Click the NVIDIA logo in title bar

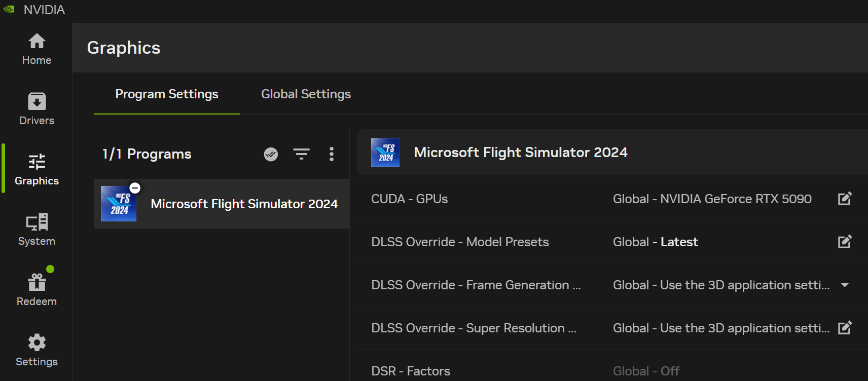tap(9, 9)
